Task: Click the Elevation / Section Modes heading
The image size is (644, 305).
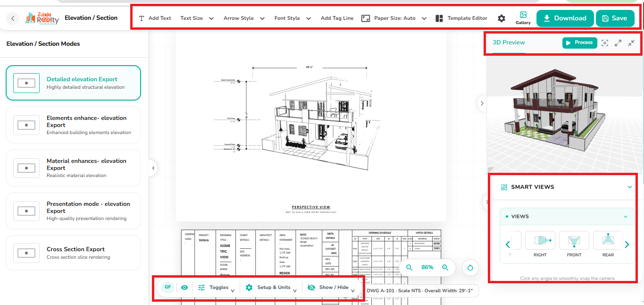Action: point(43,43)
